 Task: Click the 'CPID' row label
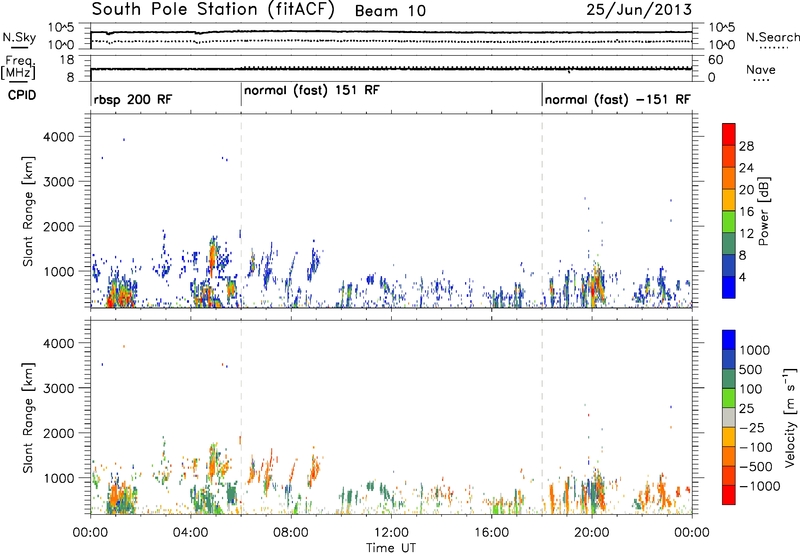point(21,95)
